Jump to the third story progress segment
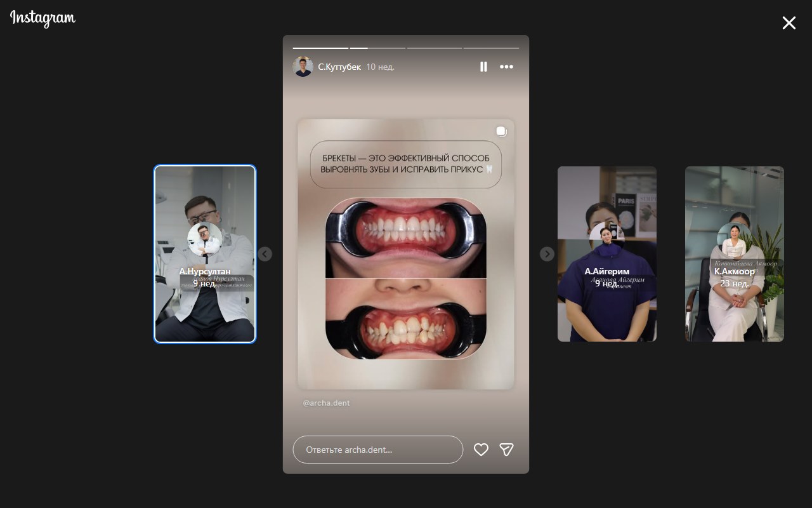Image resolution: width=812 pixels, height=508 pixels. click(x=387, y=48)
